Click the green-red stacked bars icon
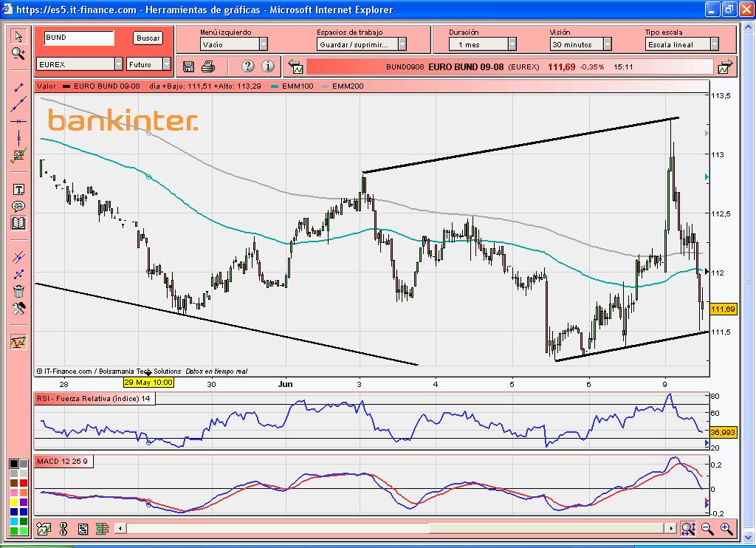 tap(102, 530)
